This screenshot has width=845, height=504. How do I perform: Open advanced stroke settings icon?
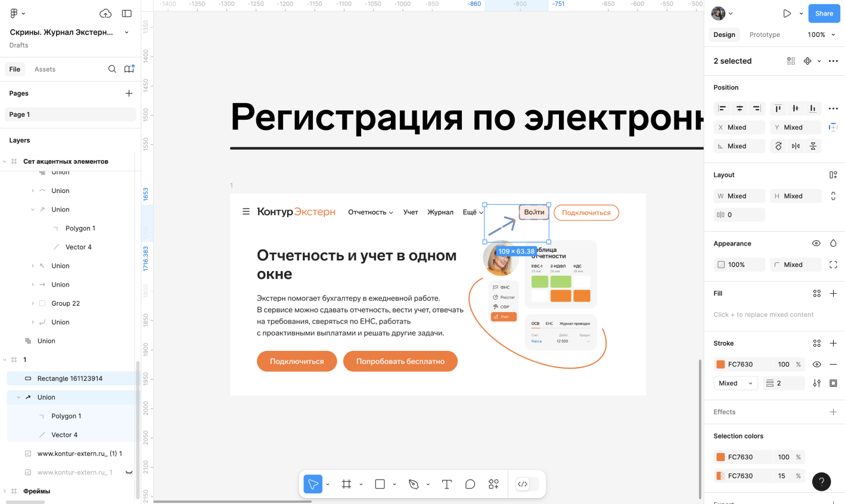[x=816, y=383]
